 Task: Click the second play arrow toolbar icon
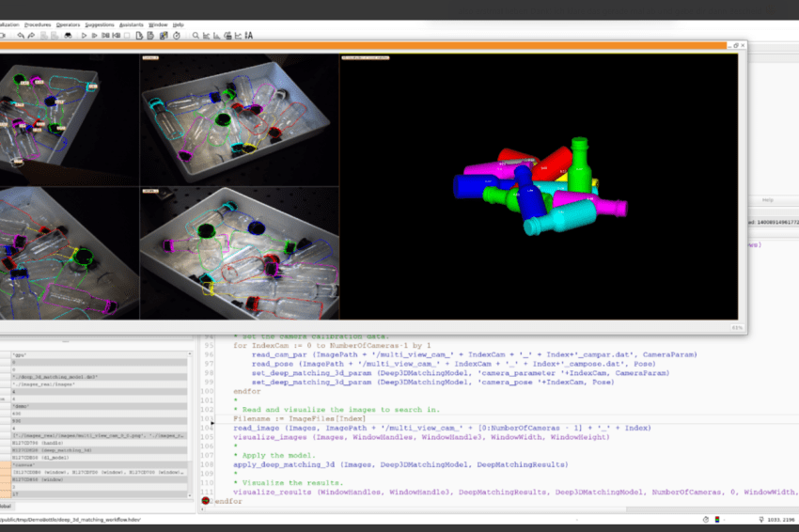pyautogui.click(x=94, y=36)
